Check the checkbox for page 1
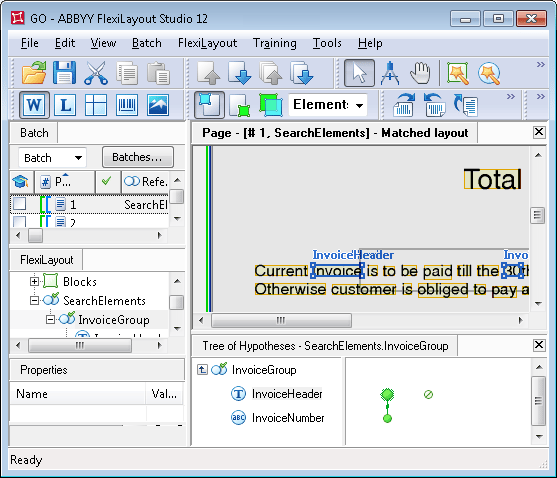Image resolution: width=557 pixels, height=478 pixels. click(x=20, y=204)
